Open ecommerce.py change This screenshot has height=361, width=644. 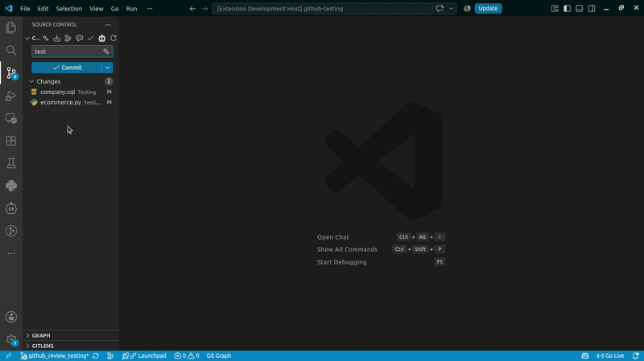tap(71, 102)
